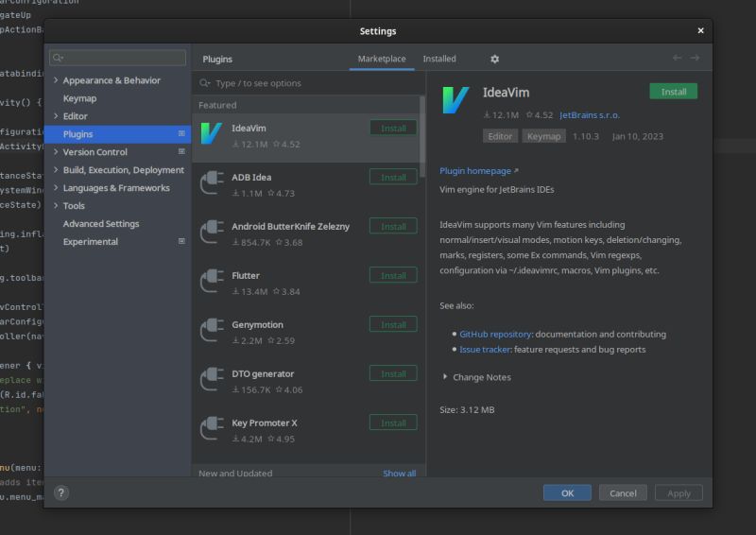The image size is (756, 535).
Task: Open Advanced Settings page
Action: coord(101,224)
